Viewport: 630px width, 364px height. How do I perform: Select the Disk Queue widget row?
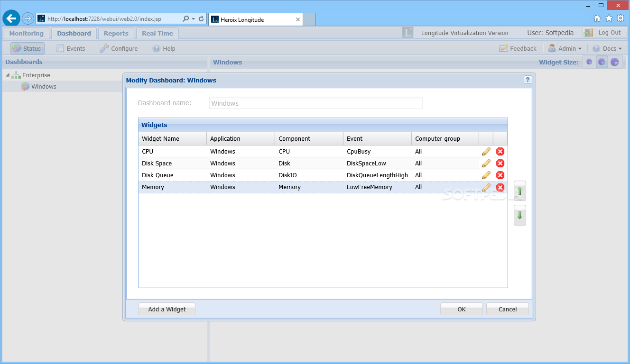tap(323, 175)
